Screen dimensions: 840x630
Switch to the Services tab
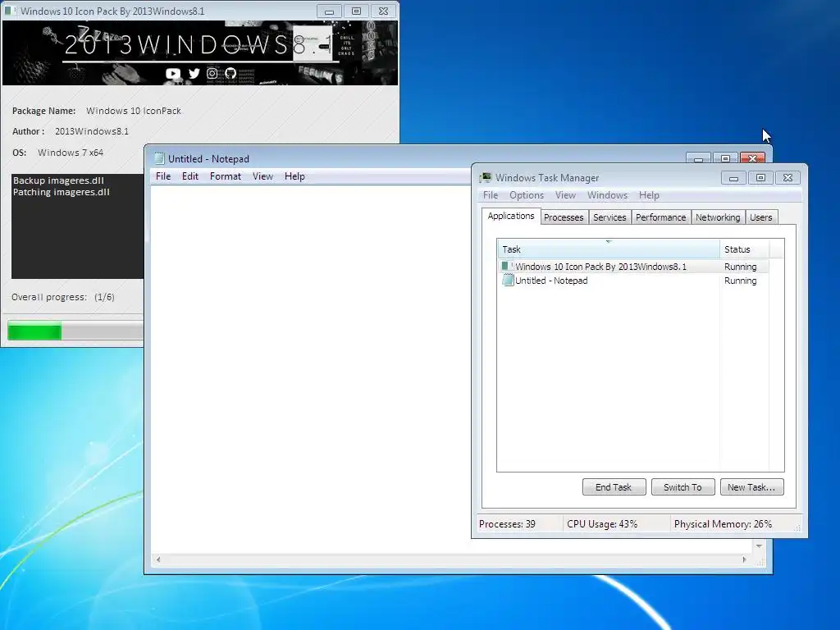click(x=609, y=217)
